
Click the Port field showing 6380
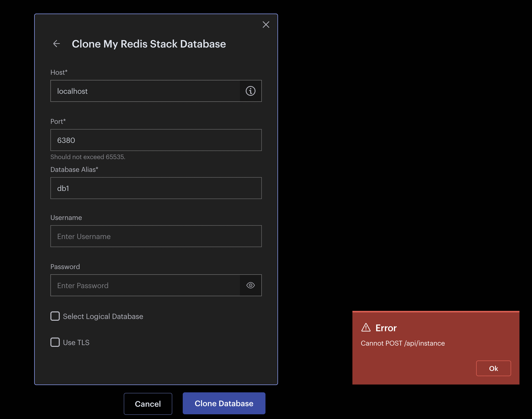tap(156, 140)
